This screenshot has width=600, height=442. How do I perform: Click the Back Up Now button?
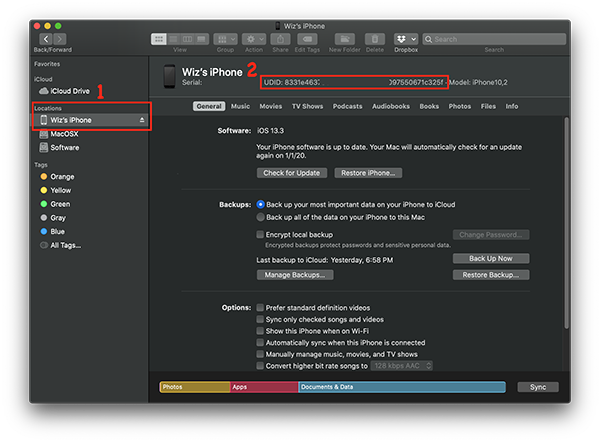coord(491,259)
